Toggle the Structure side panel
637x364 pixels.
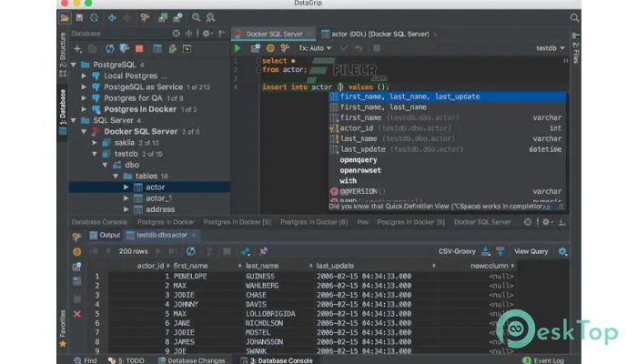[x=63, y=55]
